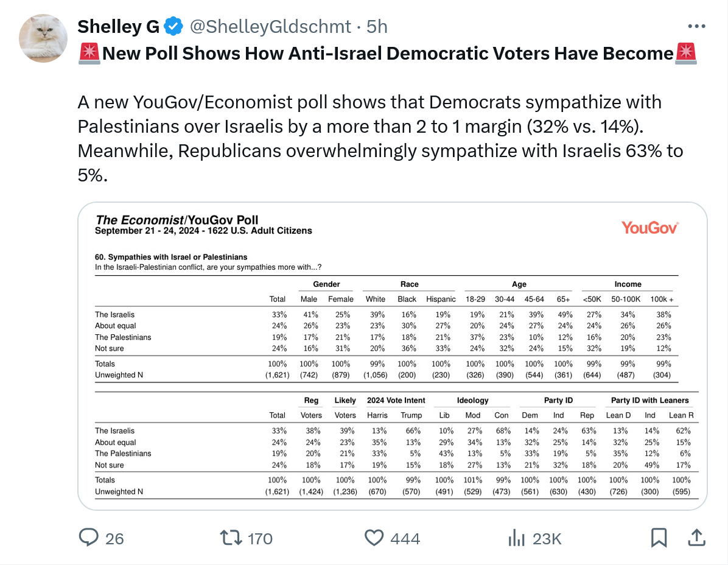728x565 pixels.
Task: Open the three-dot more options menu
Action: [696, 27]
